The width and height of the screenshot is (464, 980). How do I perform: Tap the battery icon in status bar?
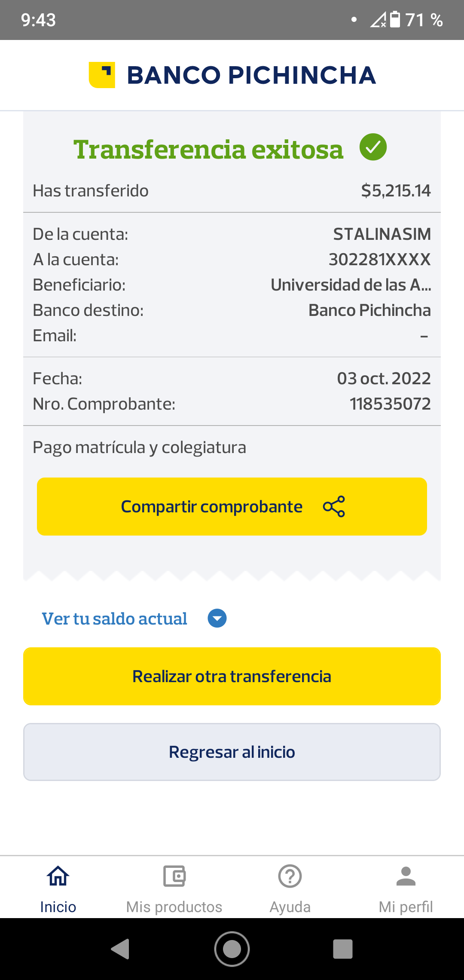tap(395, 20)
